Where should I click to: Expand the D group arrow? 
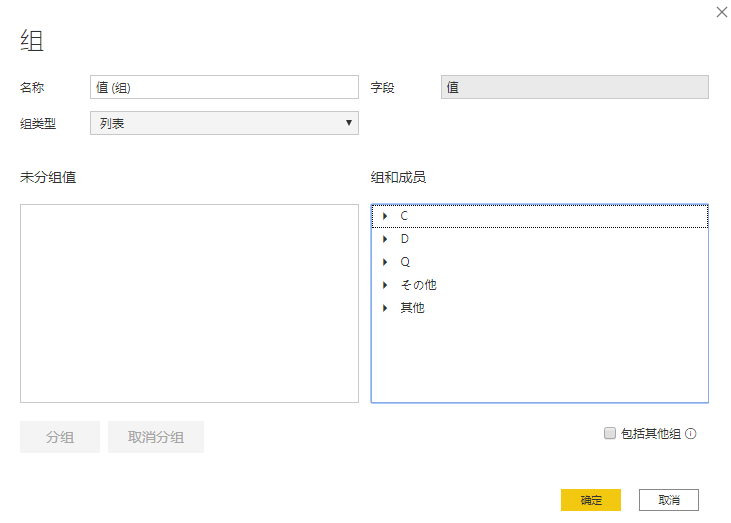coord(385,239)
